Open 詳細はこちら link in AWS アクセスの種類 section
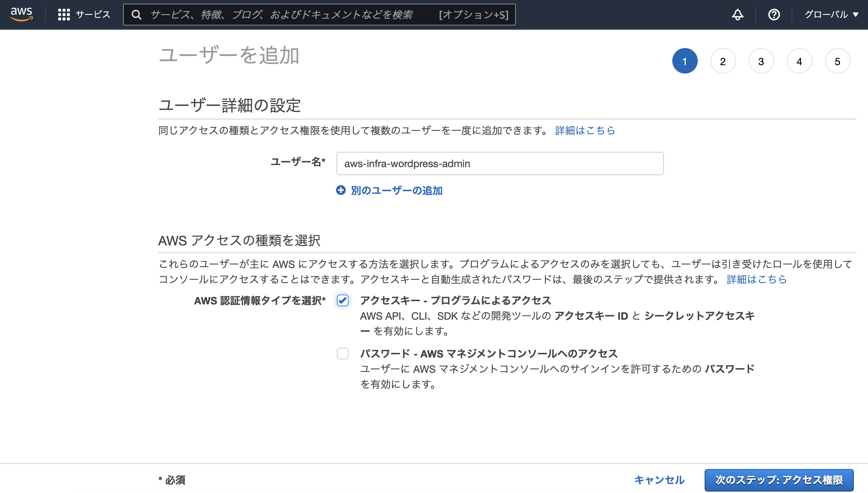The width and height of the screenshot is (868, 493). point(756,280)
